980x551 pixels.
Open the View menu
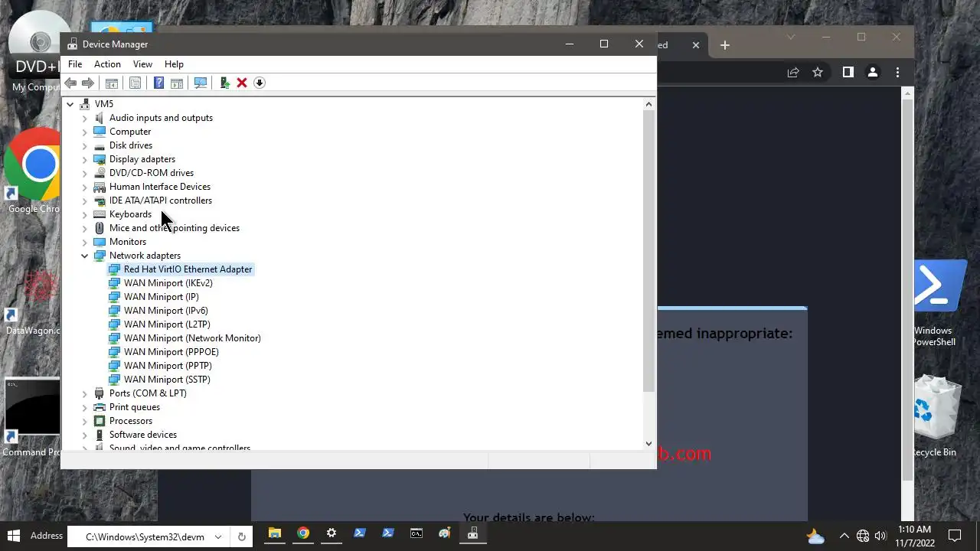(x=142, y=64)
